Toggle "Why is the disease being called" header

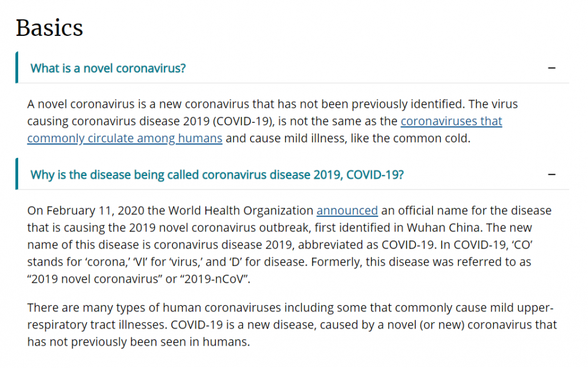pyautogui.click(x=216, y=175)
